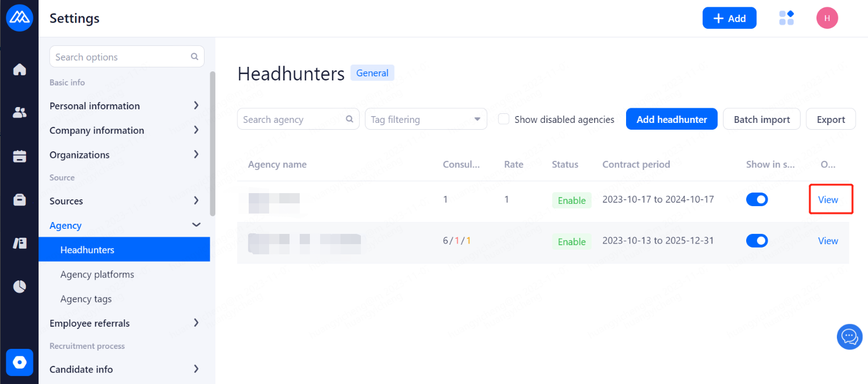The width and height of the screenshot is (868, 384).
Task: Open the candidates people icon in sidebar
Action: tap(20, 113)
